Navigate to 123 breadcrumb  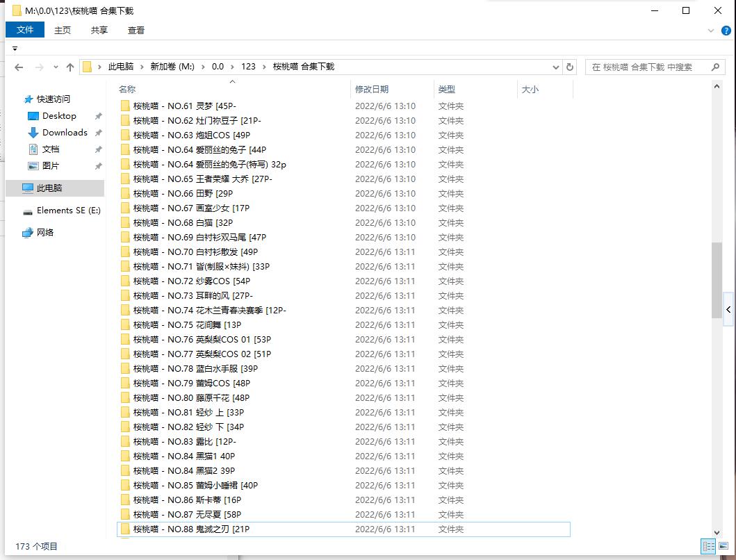coord(248,67)
